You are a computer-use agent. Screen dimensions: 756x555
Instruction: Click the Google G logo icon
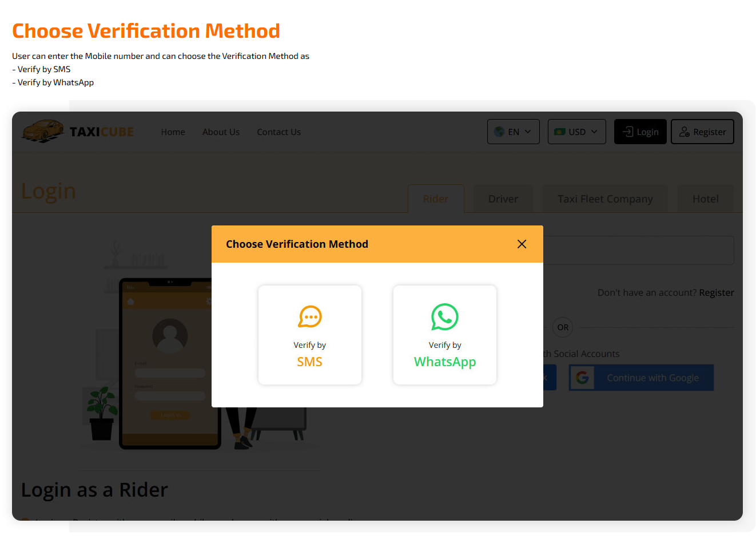[x=582, y=378]
